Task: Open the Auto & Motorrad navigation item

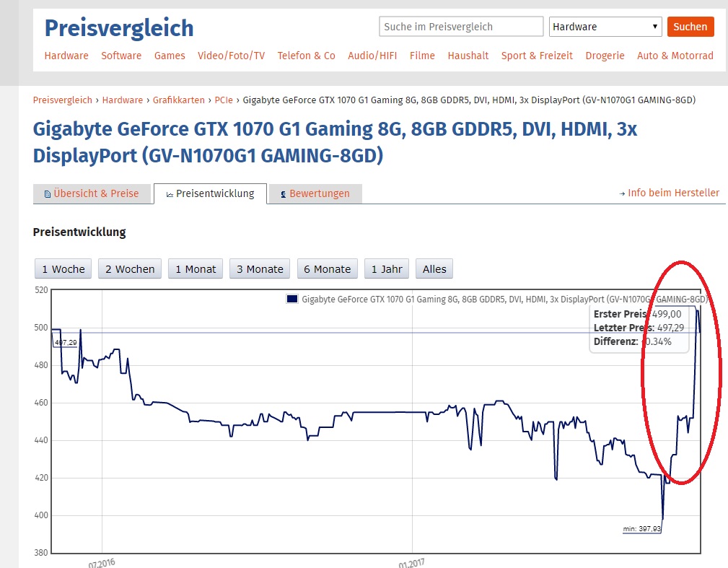Action: (x=675, y=56)
